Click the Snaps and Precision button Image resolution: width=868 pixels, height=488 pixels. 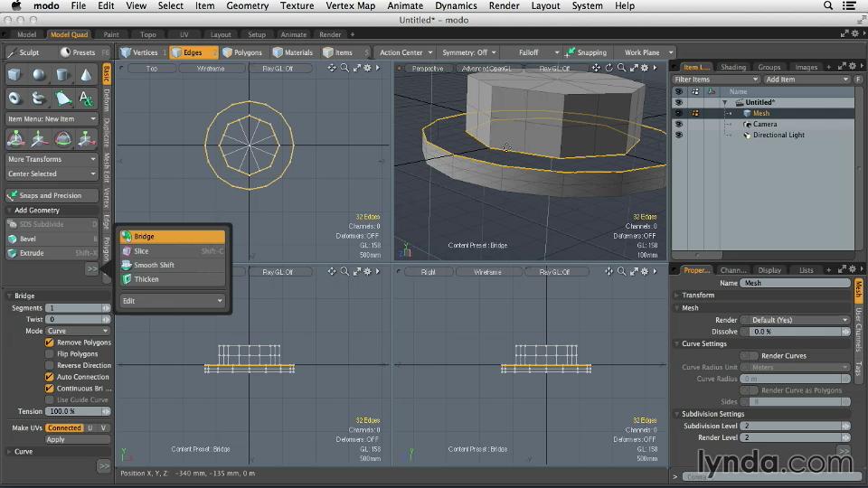[x=51, y=195]
